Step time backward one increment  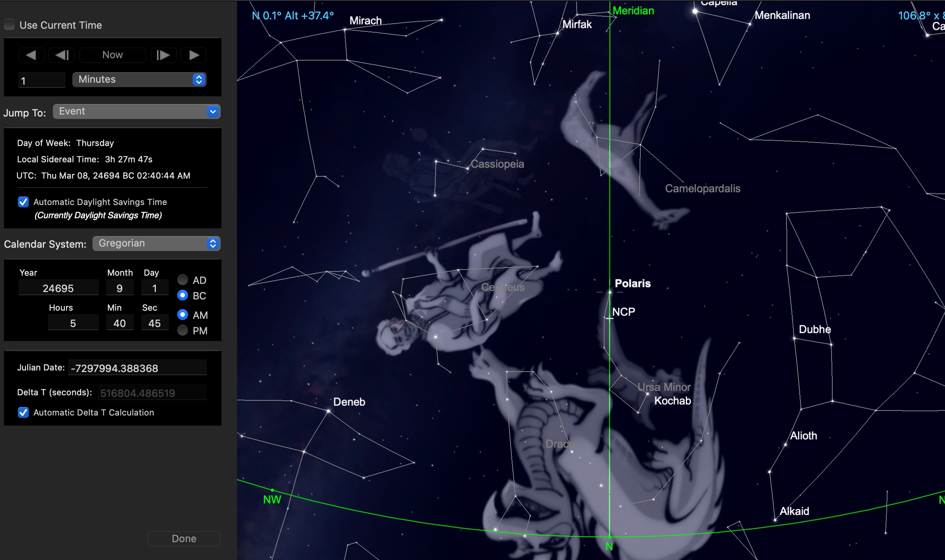(62, 55)
